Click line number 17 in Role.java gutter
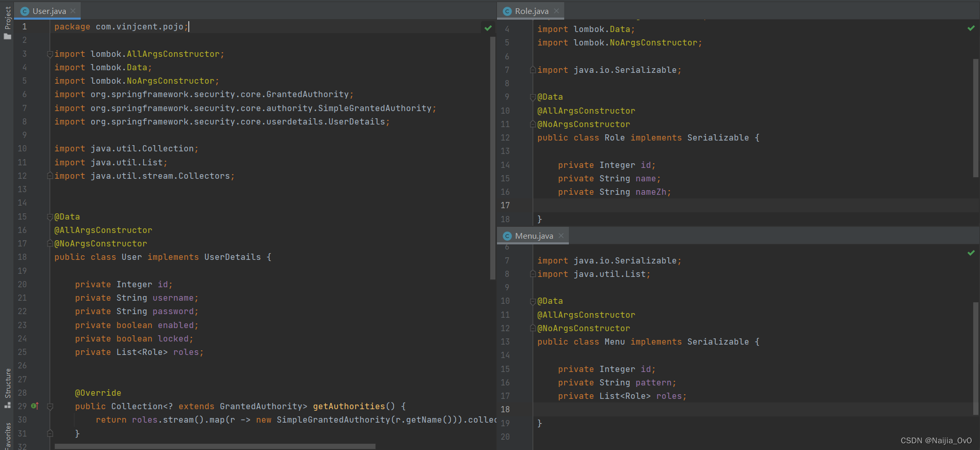This screenshot has height=450, width=980. pyautogui.click(x=505, y=205)
